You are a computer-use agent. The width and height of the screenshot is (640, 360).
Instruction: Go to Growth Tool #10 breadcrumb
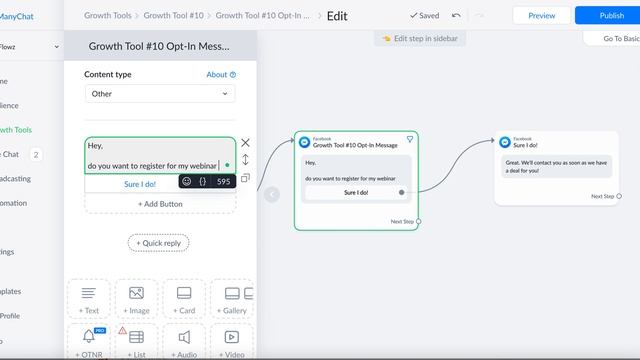tap(173, 16)
